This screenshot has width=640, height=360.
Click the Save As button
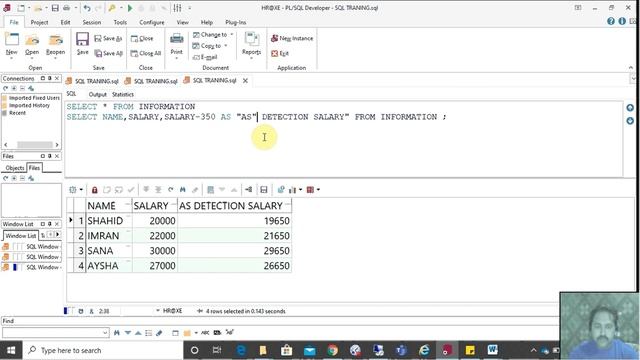coord(108,38)
